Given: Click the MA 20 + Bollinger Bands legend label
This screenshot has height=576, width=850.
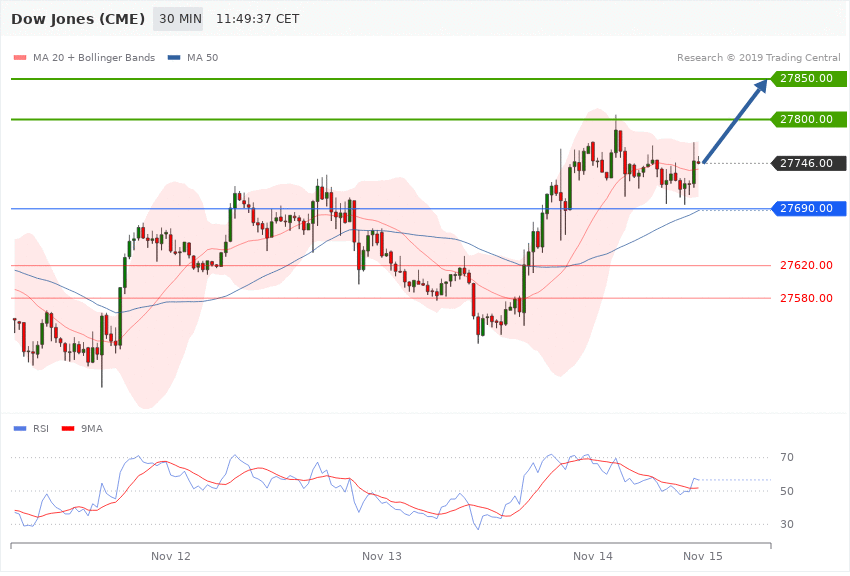Looking at the screenshot, I should [94, 57].
